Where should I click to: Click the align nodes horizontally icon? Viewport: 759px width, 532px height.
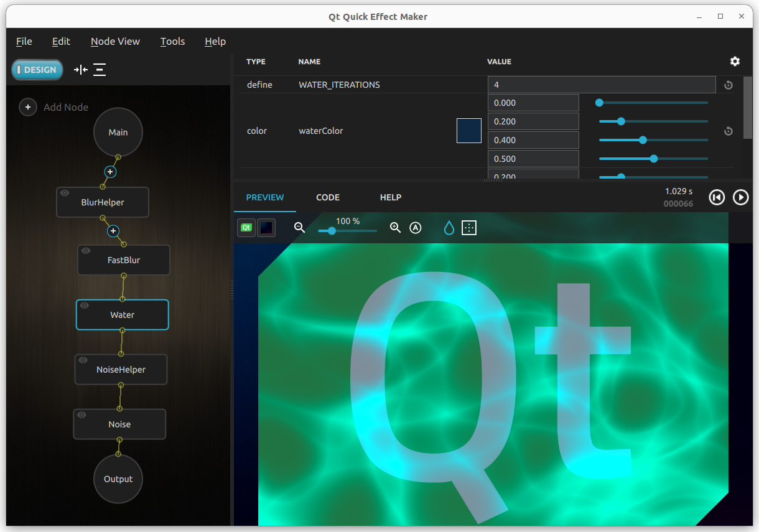(x=81, y=70)
